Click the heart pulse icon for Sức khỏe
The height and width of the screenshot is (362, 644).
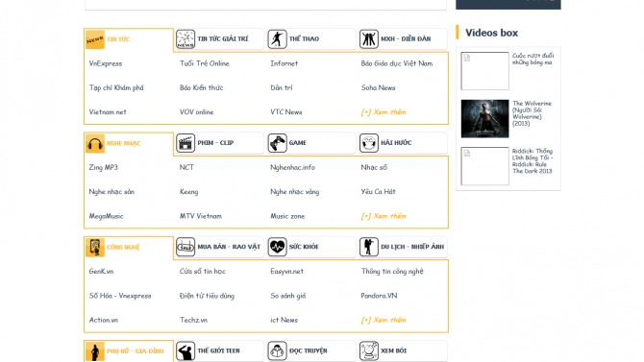coord(277,247)
